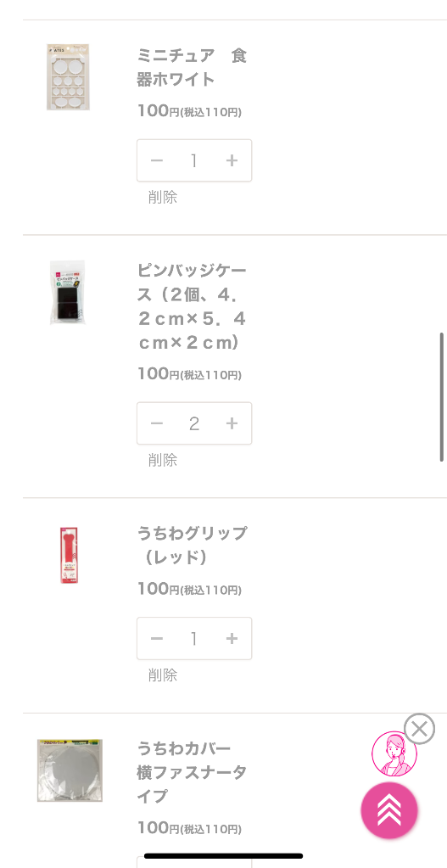Open ミニチュア 食器ホワイト product title

tap(192, 68)
